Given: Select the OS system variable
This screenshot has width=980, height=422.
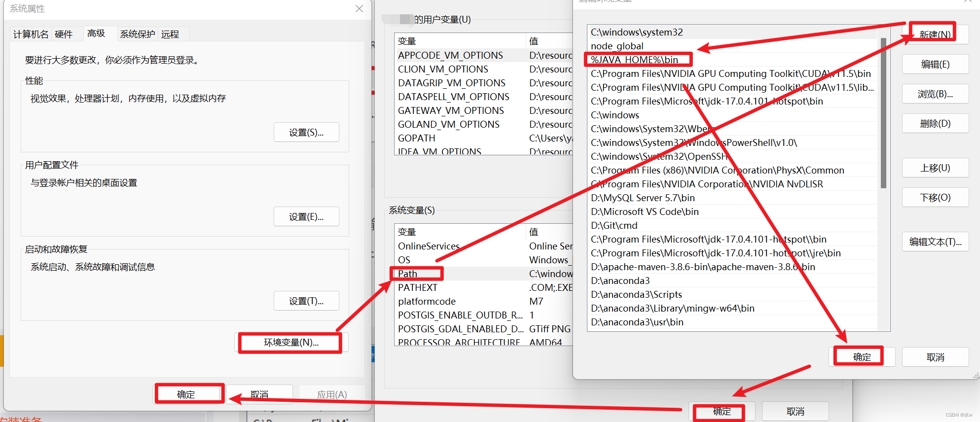Looking at the screenshot, I should [483, 260].
